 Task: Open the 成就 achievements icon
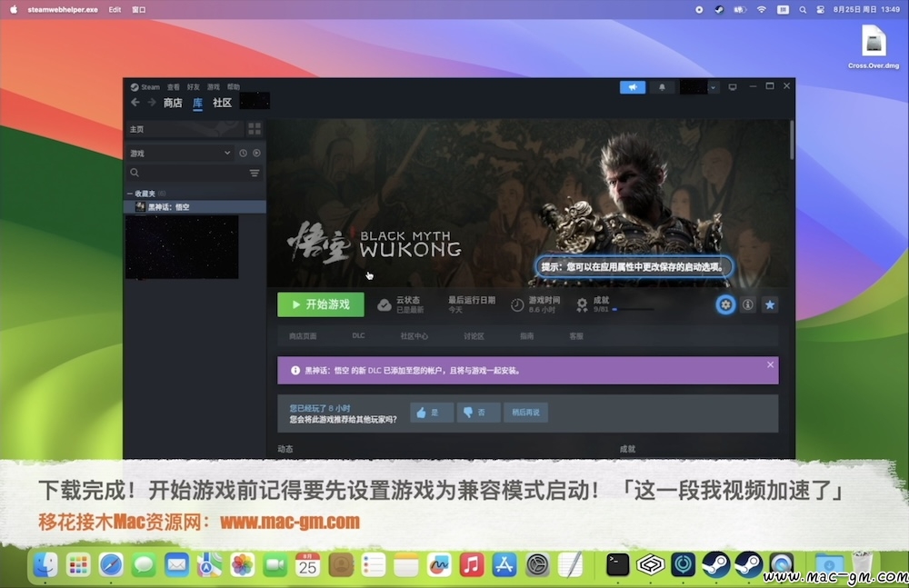pyautogui.click(x=582, y=305)
